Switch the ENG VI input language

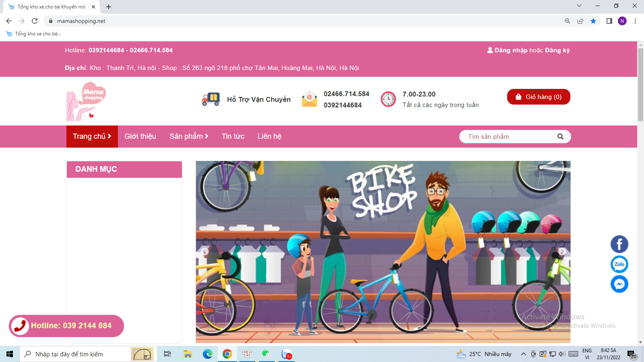coord(587,354)
